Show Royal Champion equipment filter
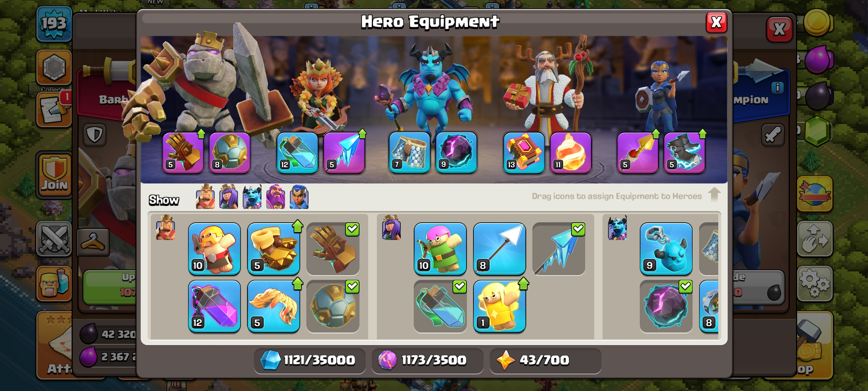868x391 pixels. pos(299,197)
